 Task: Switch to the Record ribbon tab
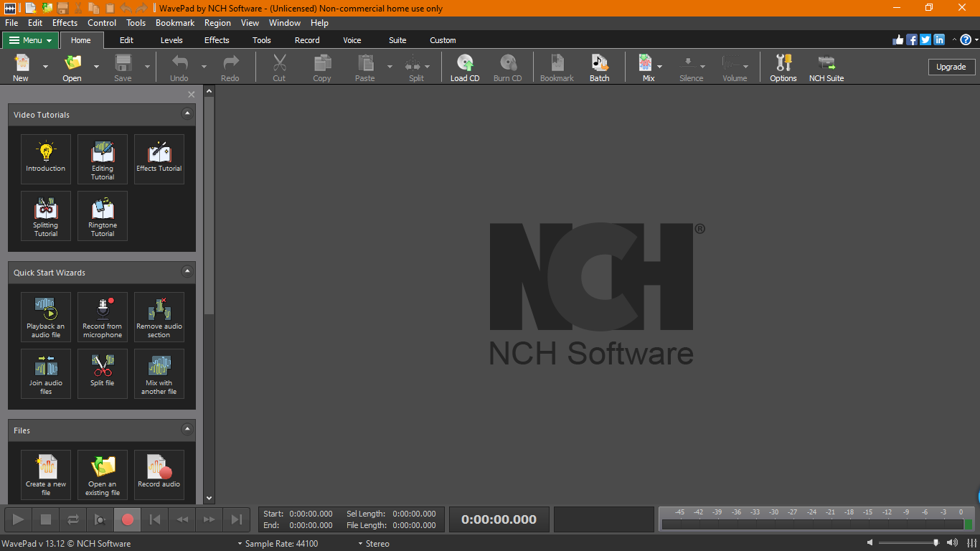[307, 40]
